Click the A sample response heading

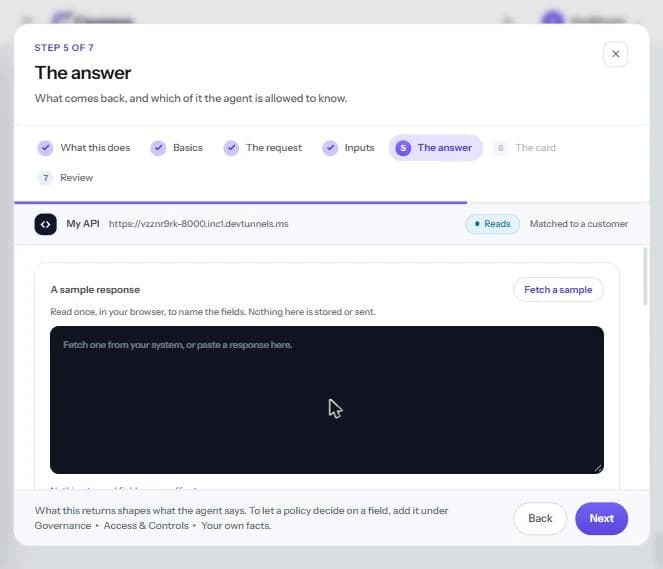[95, 290]
